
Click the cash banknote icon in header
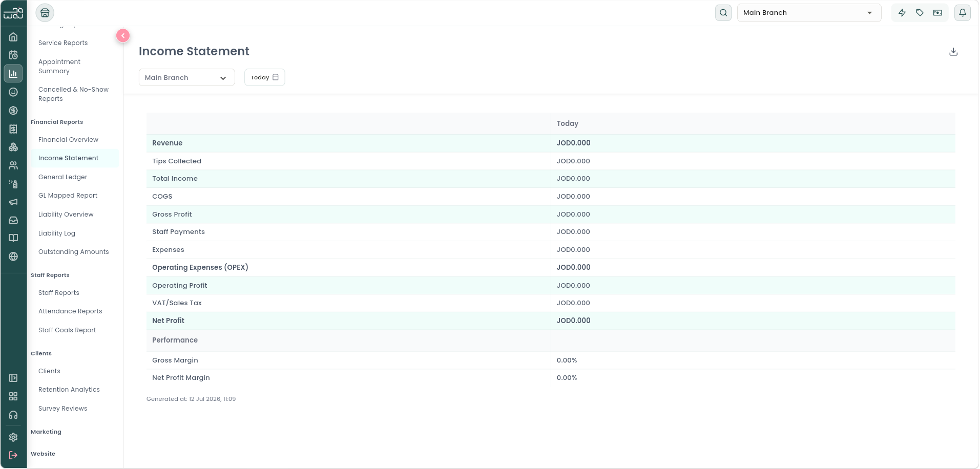[x=937, y=13]
